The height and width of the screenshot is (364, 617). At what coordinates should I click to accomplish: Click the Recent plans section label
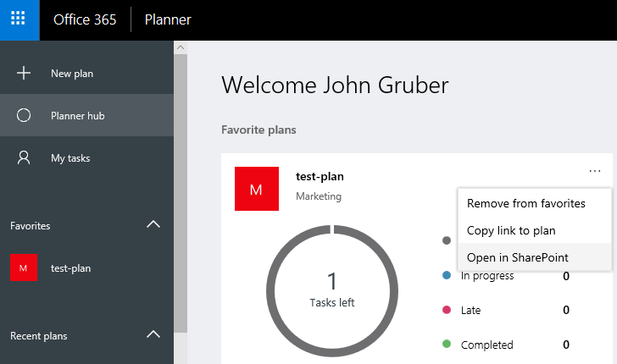[x=39, y=336]
